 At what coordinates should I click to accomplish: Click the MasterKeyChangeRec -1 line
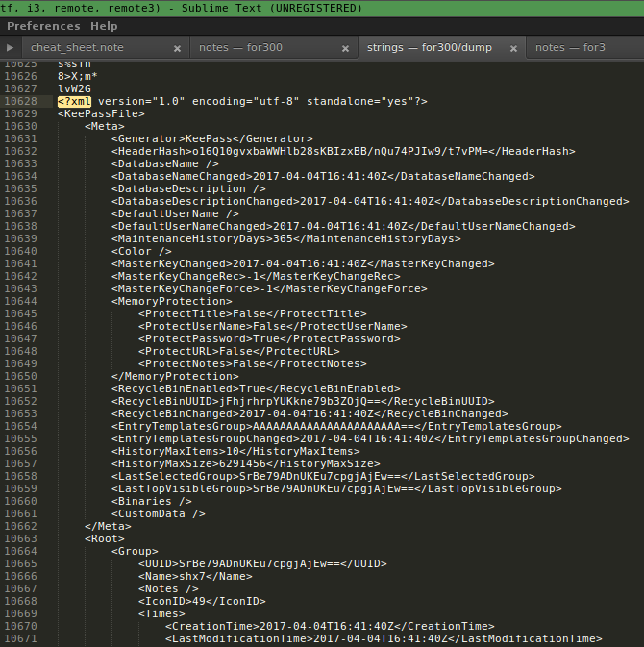pyautogui.click(x=256, y=276)
